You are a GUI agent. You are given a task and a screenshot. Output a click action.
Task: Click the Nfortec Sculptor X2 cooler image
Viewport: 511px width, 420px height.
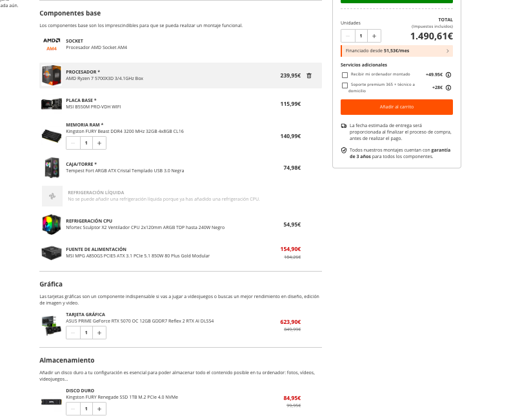pos(52,224)
